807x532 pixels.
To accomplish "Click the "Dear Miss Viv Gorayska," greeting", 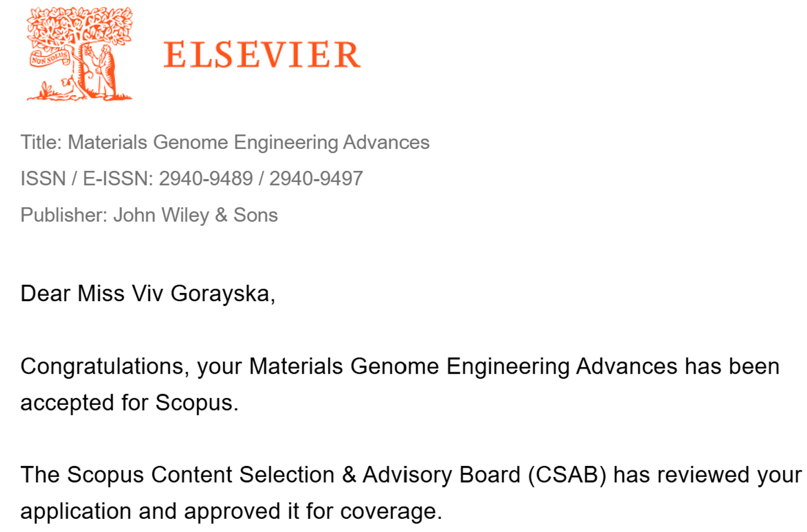I will pos(147,293).
